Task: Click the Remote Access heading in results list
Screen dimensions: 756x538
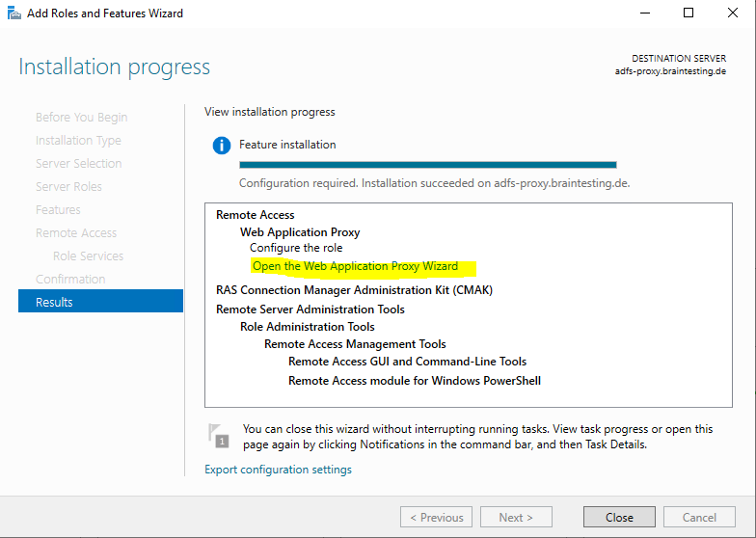Action: (x=255, y=215)
